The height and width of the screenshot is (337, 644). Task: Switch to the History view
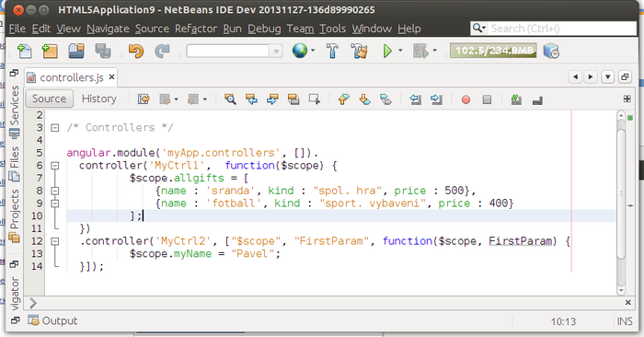click(x=99, y=99)
